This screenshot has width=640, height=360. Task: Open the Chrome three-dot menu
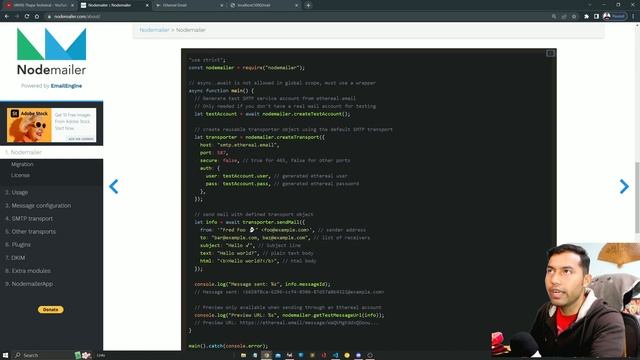[x=633, y=16]
